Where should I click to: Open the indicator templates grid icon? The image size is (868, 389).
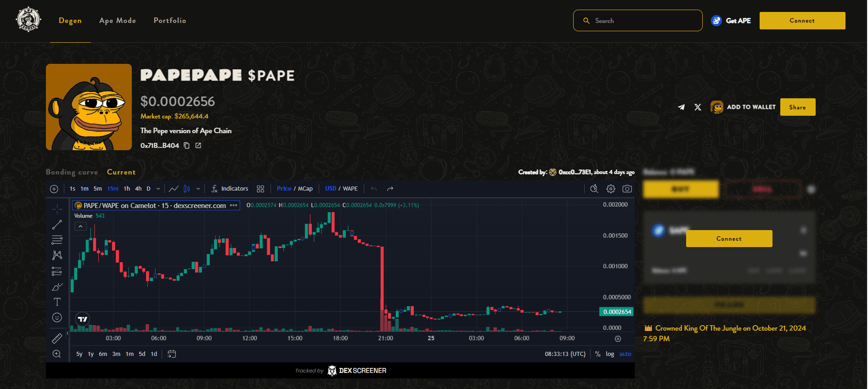260,189
